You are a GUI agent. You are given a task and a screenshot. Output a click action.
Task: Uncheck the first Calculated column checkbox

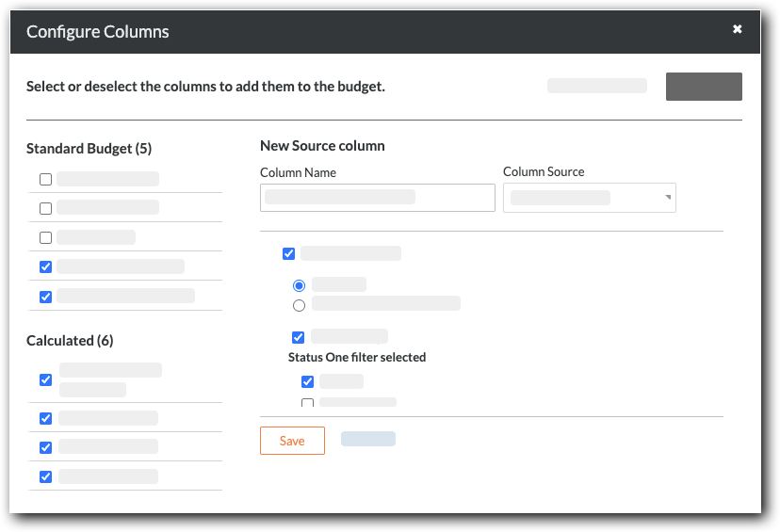pos(45,380)
